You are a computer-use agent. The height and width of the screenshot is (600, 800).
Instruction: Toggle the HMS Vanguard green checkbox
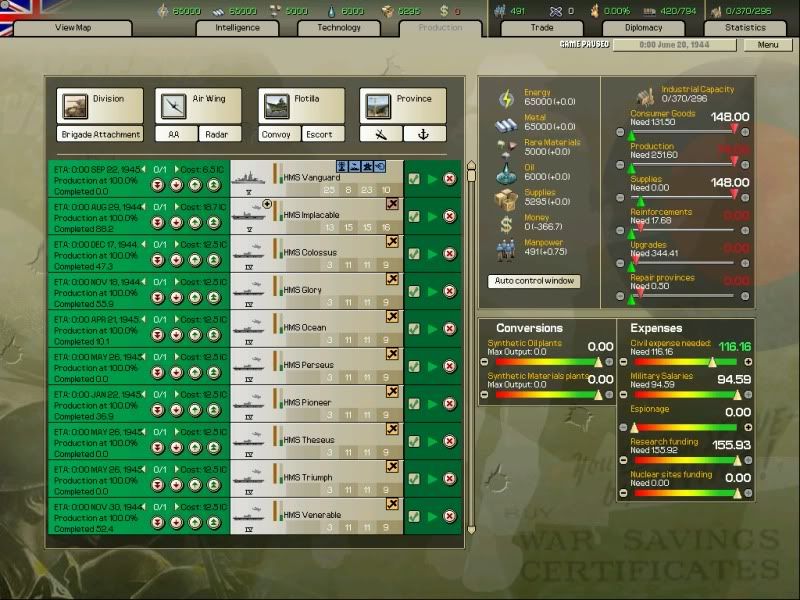413,178
